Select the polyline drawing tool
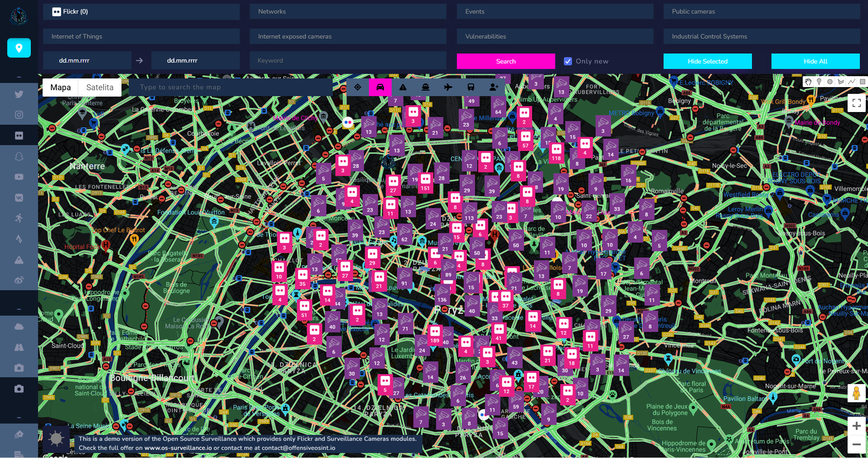868x458 pixels. [852, 82]
